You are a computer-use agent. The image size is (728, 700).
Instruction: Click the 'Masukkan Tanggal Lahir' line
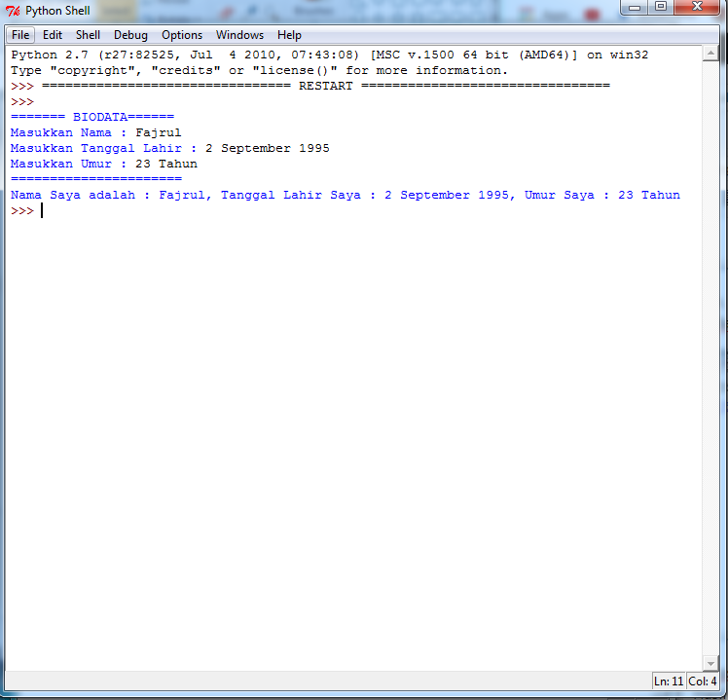170,148
